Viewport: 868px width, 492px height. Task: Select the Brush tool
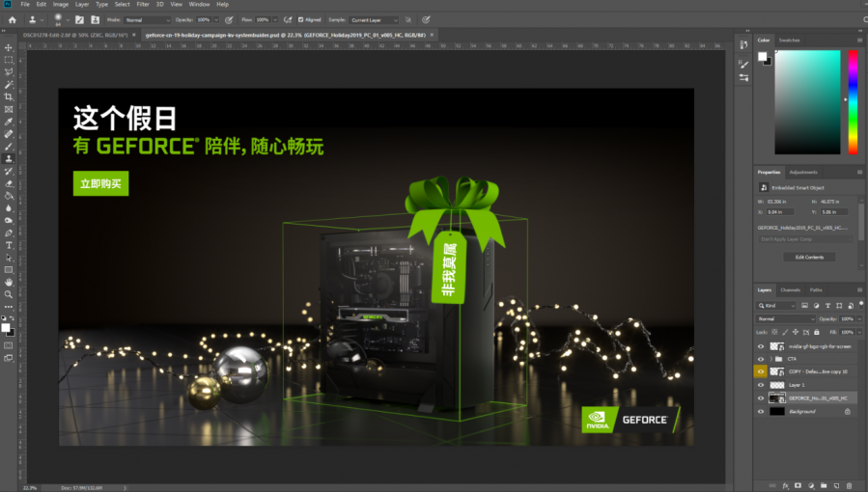coord(9,147)
